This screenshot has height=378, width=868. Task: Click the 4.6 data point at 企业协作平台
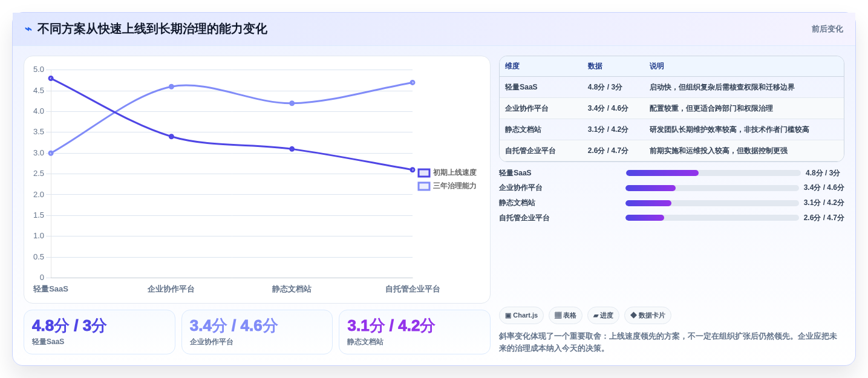(x=171, y=86)
